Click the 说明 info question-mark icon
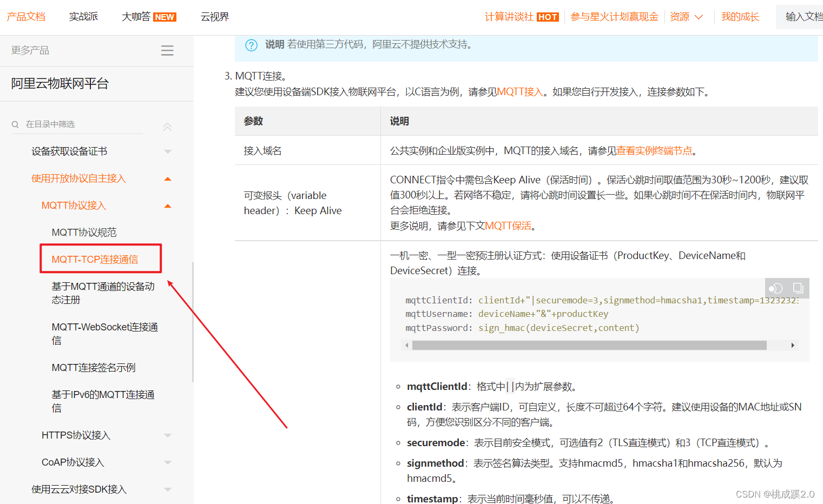Image resolution: width=823 pixels, height=504 pixels. pos(252,45)
